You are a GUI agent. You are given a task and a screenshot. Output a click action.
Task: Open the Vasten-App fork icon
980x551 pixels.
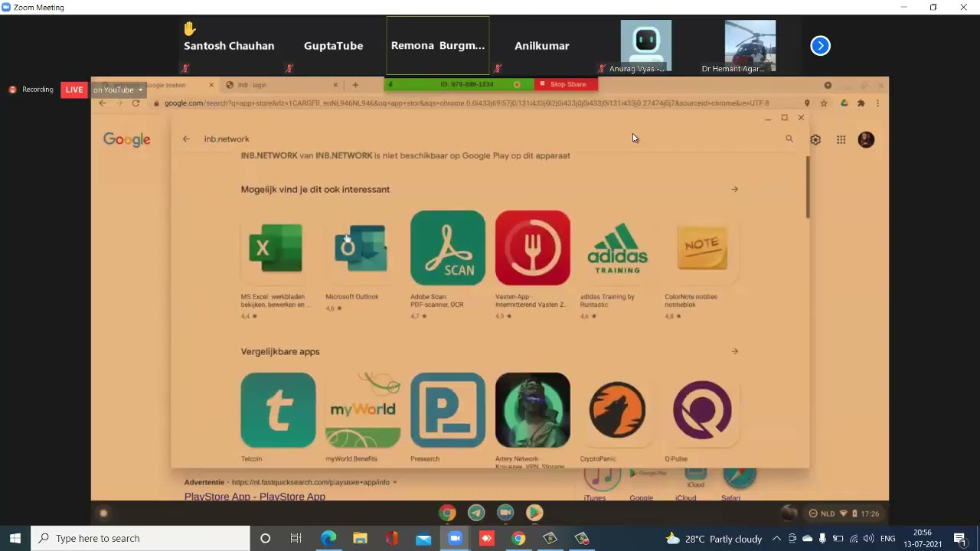coord(533,248)
